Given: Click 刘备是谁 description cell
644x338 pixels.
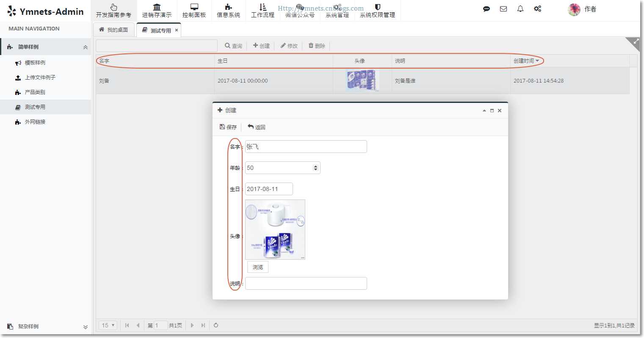Looking at the screenshot, I should tap(451, 81).
